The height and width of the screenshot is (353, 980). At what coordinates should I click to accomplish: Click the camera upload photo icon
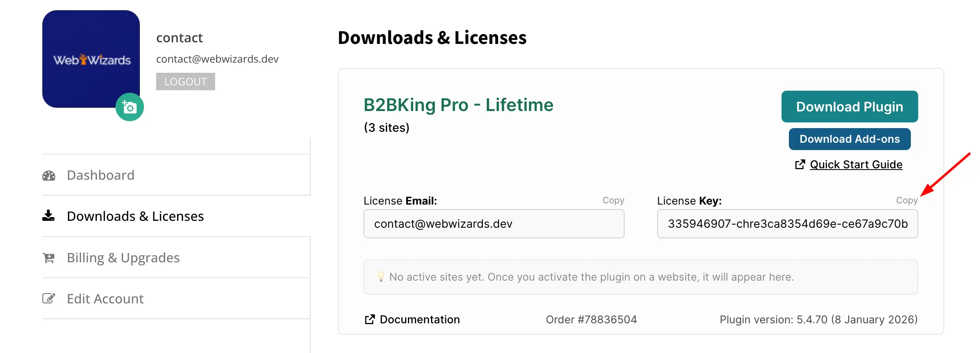130,107
